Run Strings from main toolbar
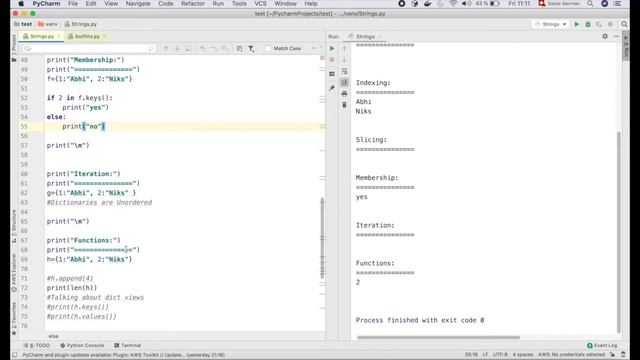This screenshot has height=360, width=640. click(x=577, y=24)
